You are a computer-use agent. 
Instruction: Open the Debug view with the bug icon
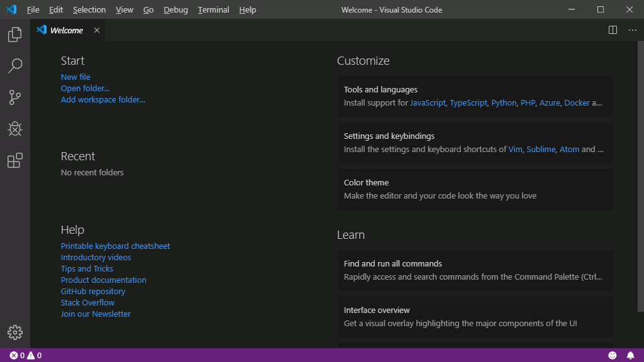[15, 128]
